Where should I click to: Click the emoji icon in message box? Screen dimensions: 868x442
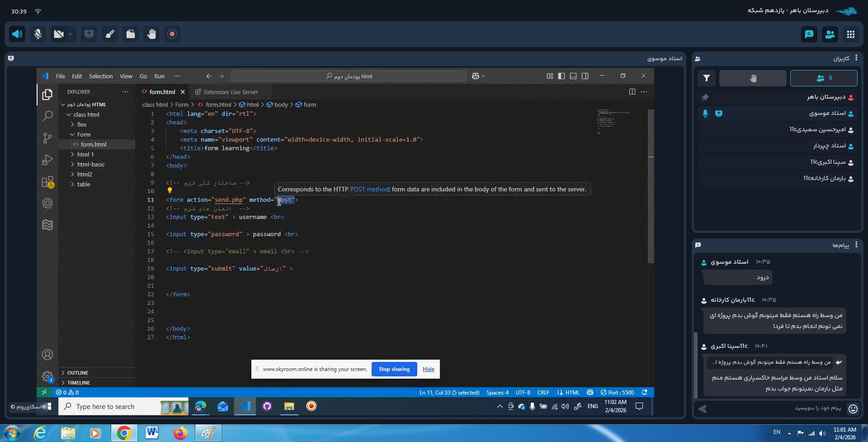pos(853,409)
